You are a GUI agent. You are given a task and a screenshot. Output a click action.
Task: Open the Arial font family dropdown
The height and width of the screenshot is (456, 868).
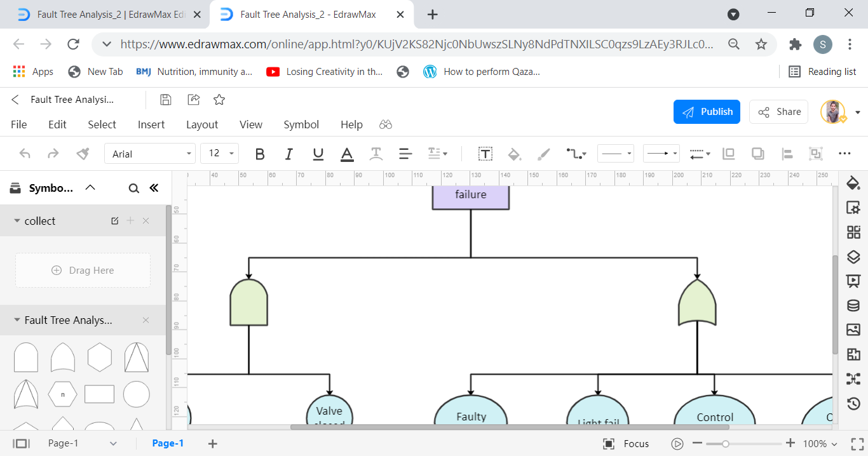point(150,154)
